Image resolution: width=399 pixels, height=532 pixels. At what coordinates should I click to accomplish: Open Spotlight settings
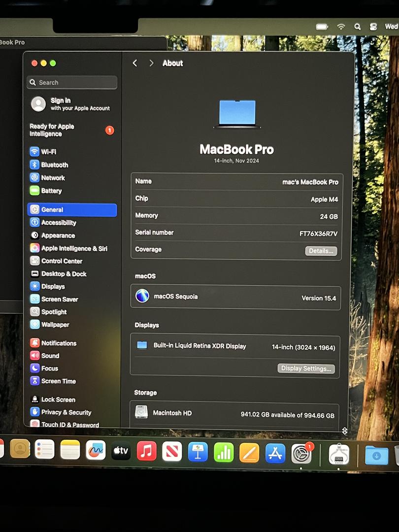pyautogui.click(x=48, y=312)
